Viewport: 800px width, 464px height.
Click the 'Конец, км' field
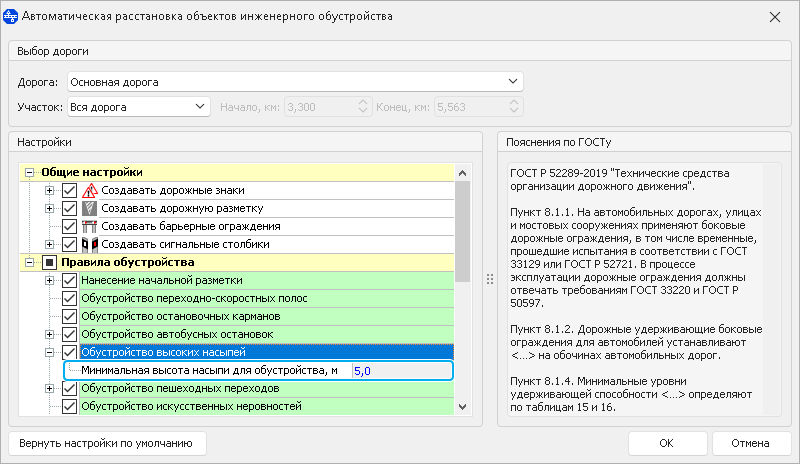pyautogui.click(x=479, y=107)
